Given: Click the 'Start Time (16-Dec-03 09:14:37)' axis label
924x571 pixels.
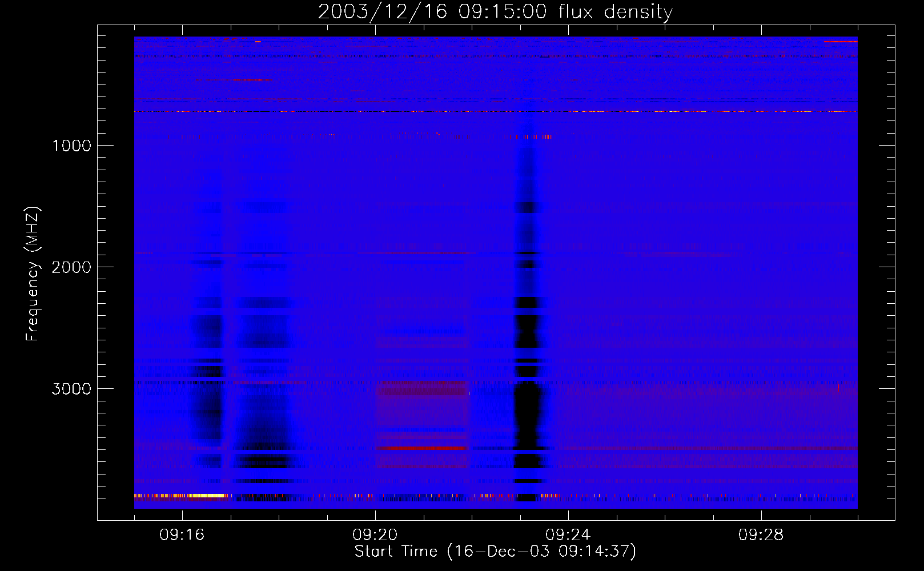Looking at the screenshot, I should pyautogui.click(x=495, y=552).
